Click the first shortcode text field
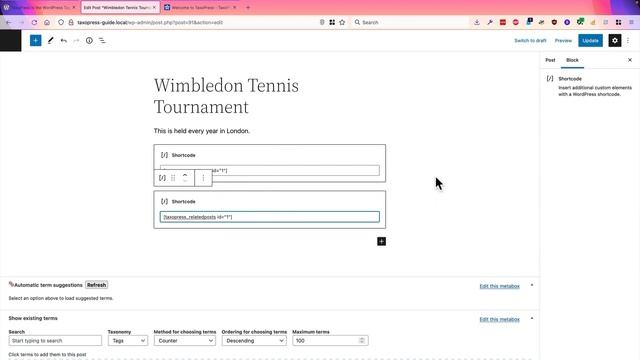This screenshot has width=640, height=360. (270, 170)
